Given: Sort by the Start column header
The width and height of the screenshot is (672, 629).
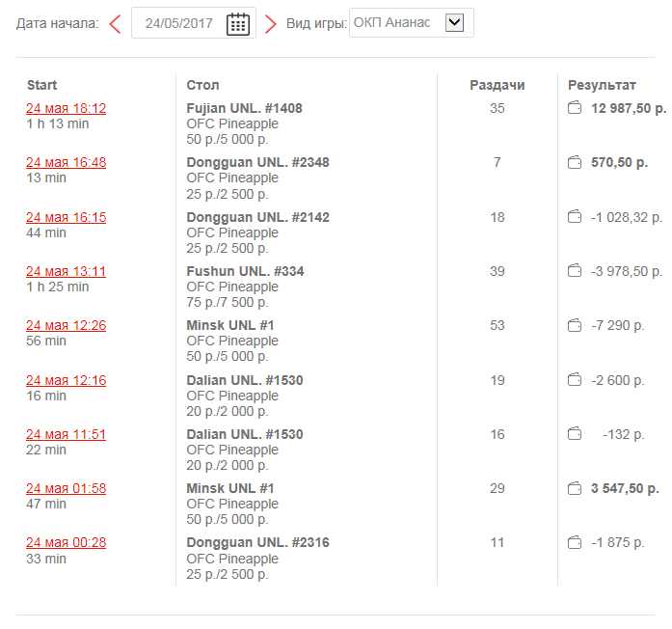Looking at the screenshot, I should pos(42,85).
